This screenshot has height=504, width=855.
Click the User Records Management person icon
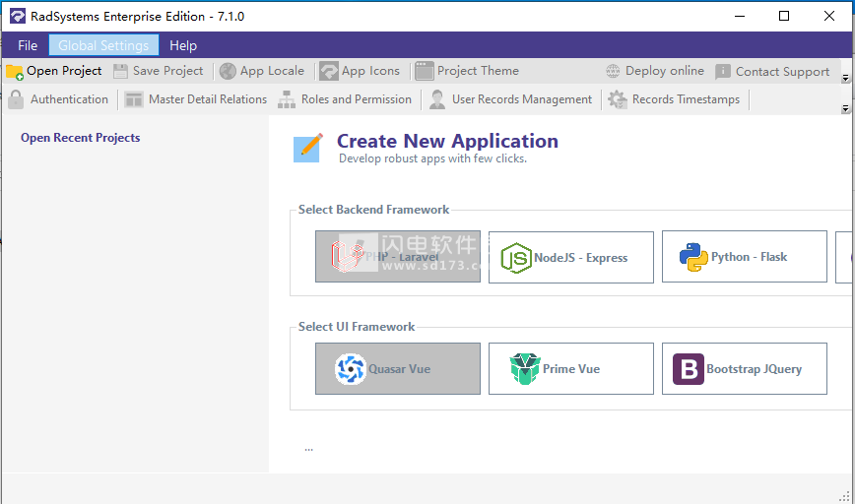coord(437,99)
